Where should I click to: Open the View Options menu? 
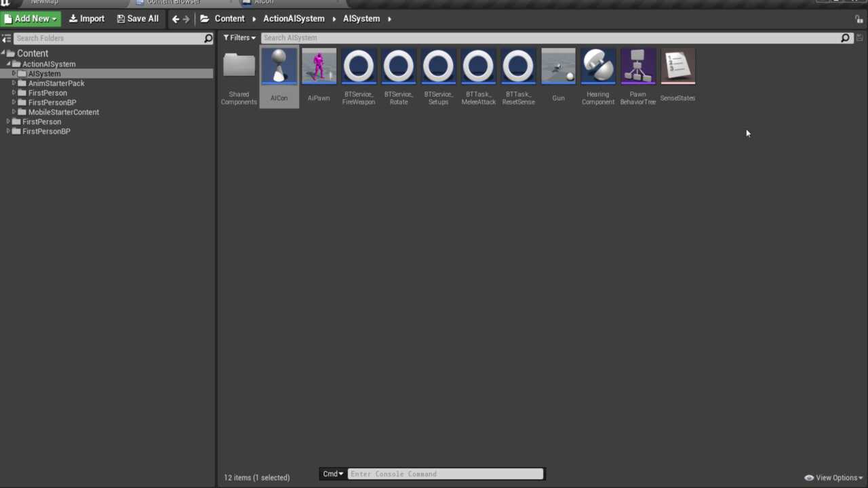pos(833,478)
